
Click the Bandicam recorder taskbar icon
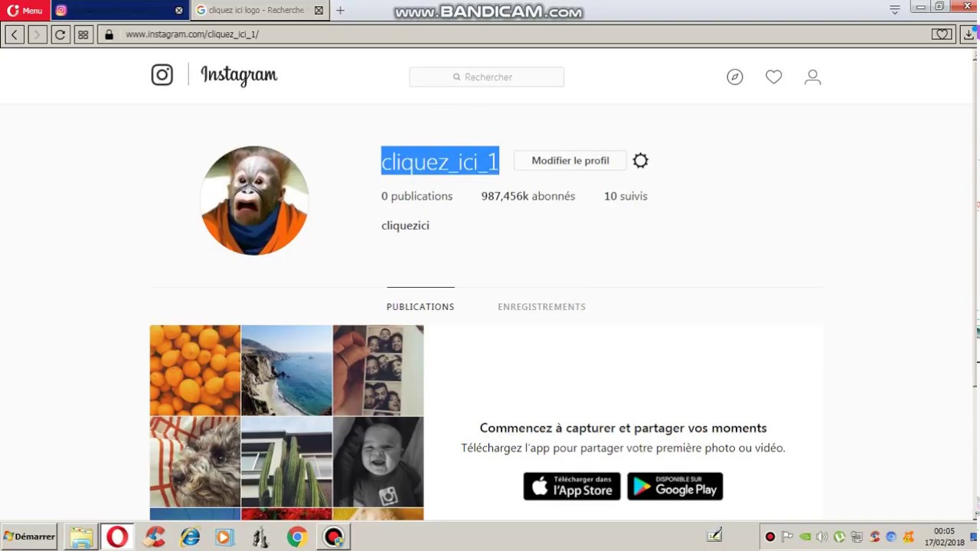(x=334, y=537)
